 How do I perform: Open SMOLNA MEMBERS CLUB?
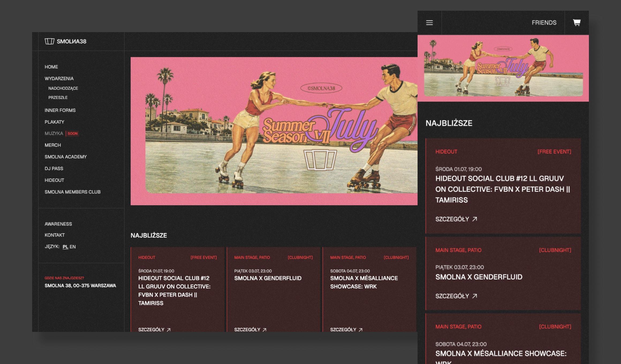pyautogui.click(x=73, y=192)
